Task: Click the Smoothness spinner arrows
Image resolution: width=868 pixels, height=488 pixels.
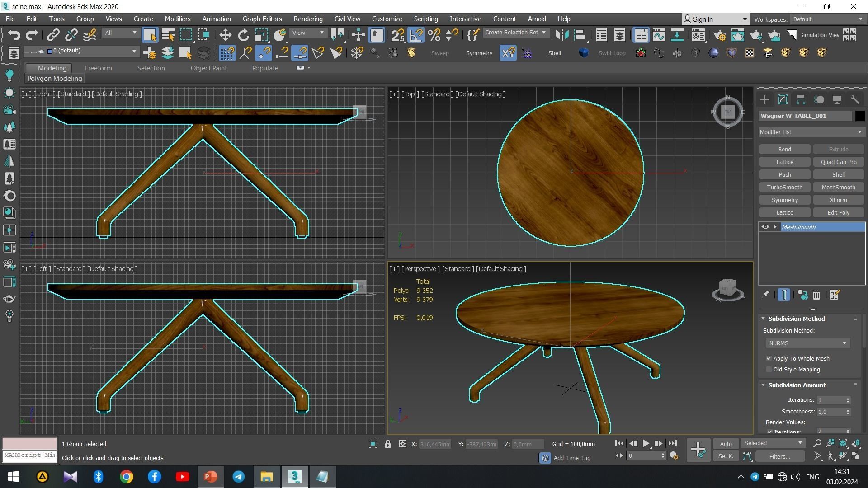Action: (848, 412)
